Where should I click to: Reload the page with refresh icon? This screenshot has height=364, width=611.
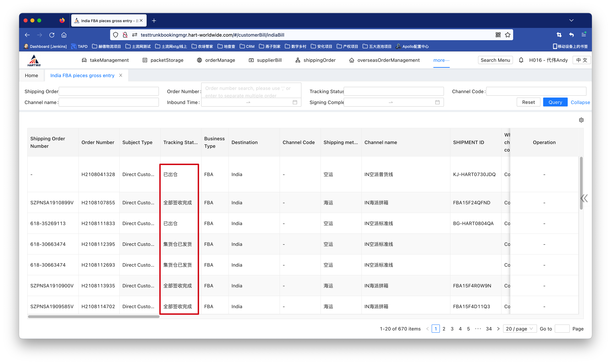(x=52, y=35)
